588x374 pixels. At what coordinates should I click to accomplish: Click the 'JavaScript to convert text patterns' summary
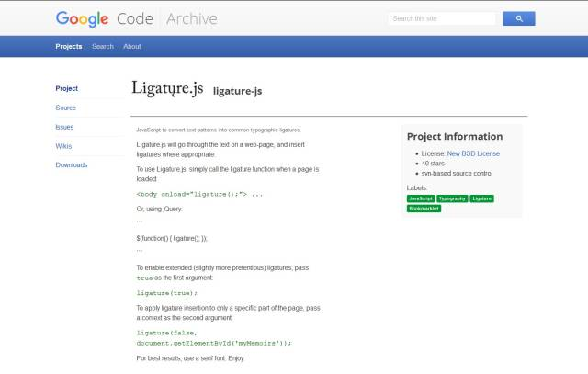coord(219,130)
